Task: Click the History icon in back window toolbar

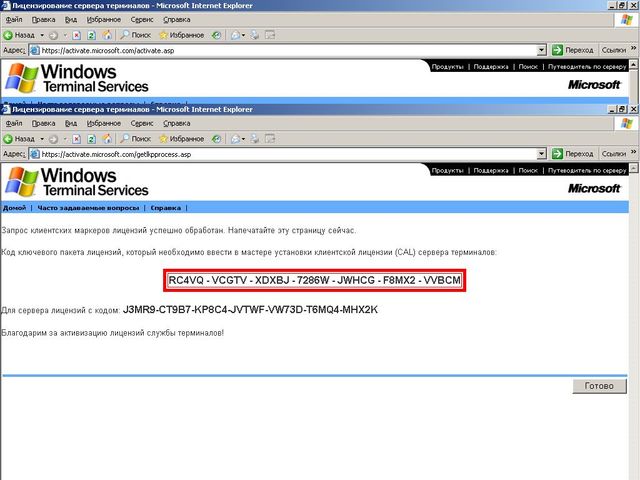Action: tap(216, 35)
